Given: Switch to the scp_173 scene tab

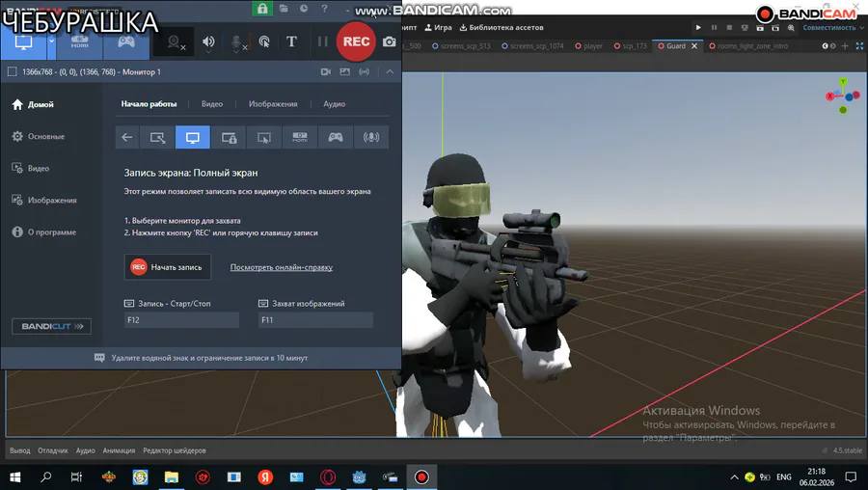Looking at the screenshot, I should (631, 46).
